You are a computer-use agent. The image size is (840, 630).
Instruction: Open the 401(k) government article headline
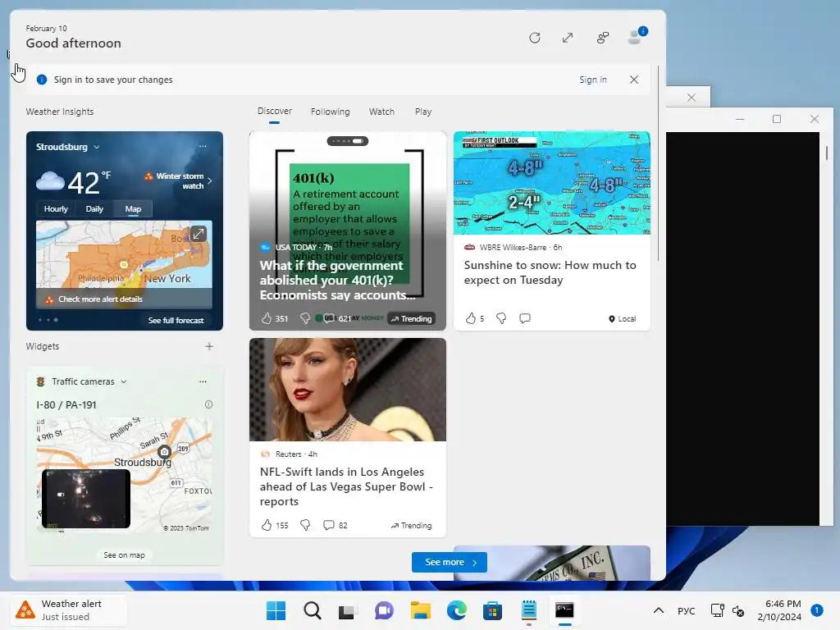tap(339, 281)
